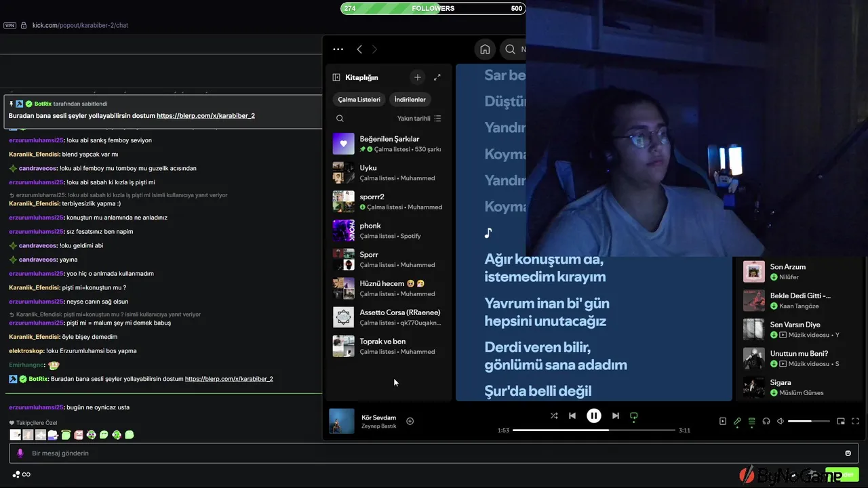This screenshot has height=488, width=868.
Task: Add Kör Sevdam to liked songs
Action: coord(410,421)
